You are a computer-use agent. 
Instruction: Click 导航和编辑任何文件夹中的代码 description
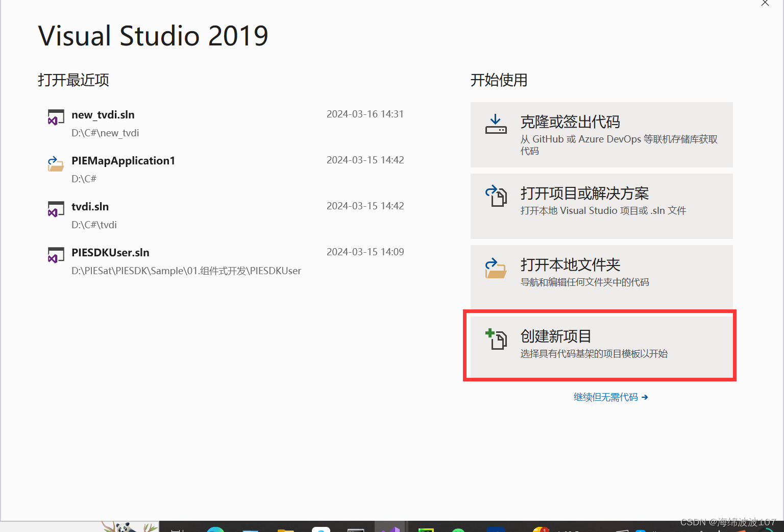coord(584,282)
